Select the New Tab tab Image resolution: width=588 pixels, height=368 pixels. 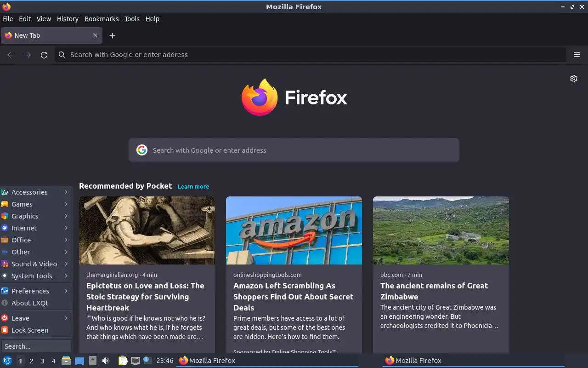[x=51, y=35]
